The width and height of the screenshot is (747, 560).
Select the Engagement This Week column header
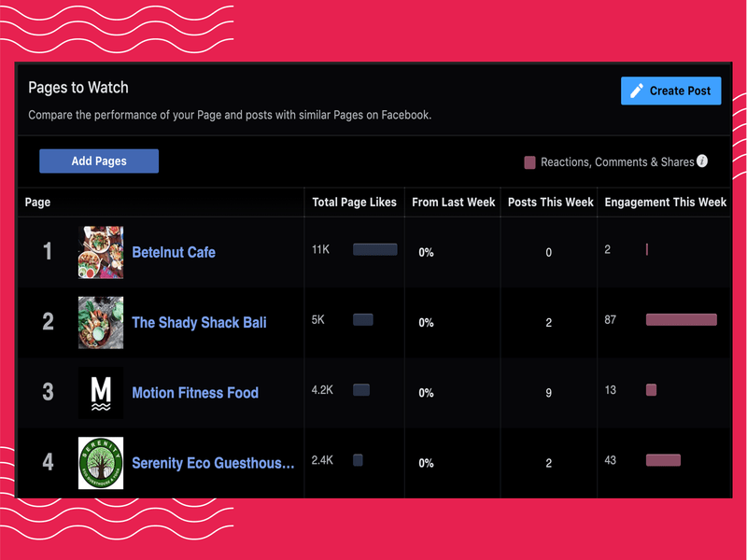pyautogui.click(x=666, y=203)
